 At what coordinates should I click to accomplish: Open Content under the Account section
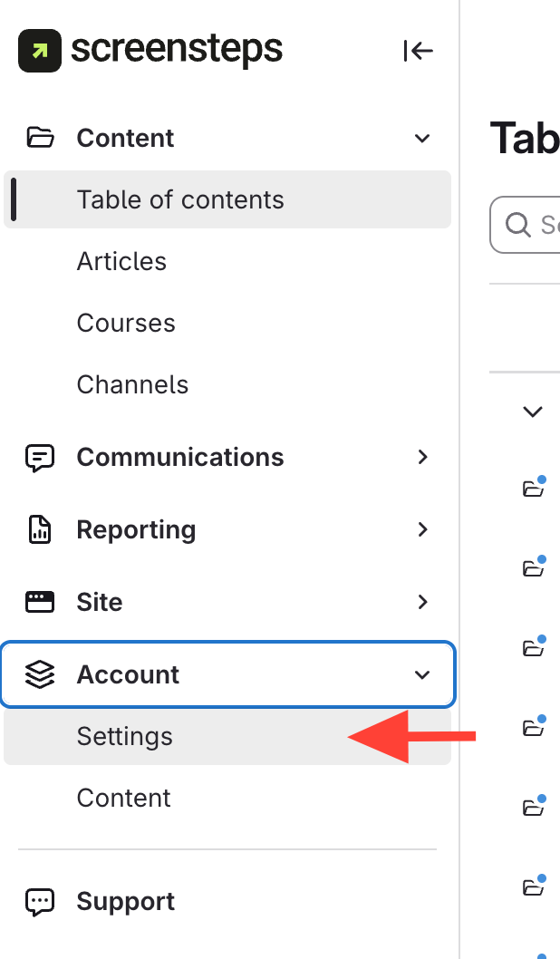click(x=124, y=799)
